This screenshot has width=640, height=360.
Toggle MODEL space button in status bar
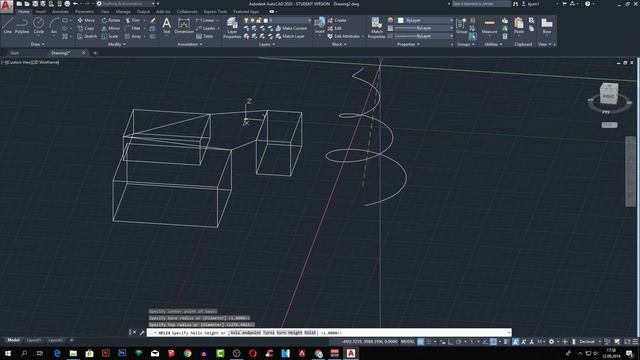pyautogui.click(x=407, y=342)
